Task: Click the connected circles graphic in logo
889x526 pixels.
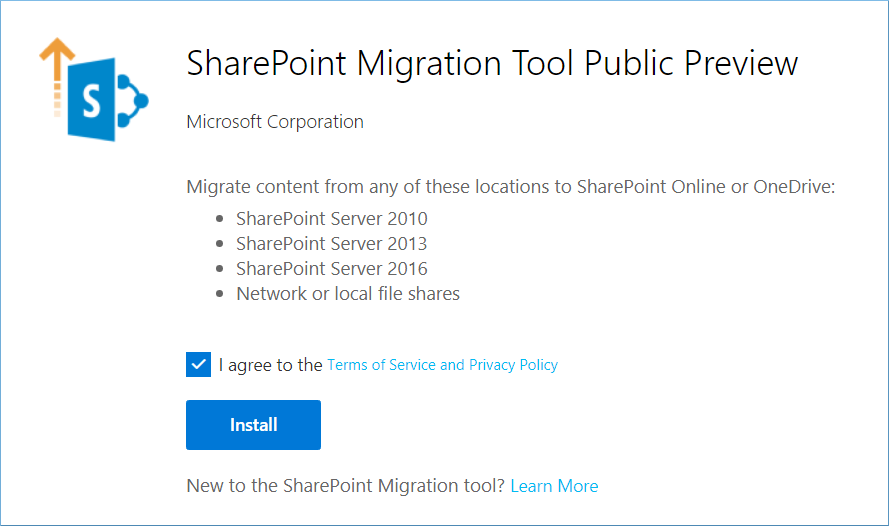Action: (133, 101)
